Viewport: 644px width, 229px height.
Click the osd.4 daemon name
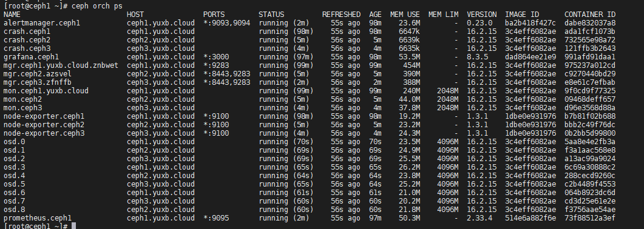point(14,175)
